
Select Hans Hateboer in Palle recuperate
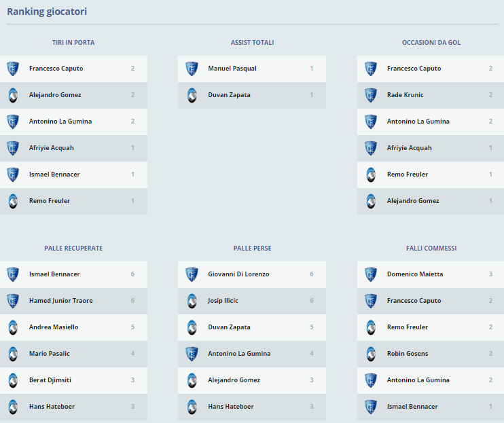(x=52, y=407)
